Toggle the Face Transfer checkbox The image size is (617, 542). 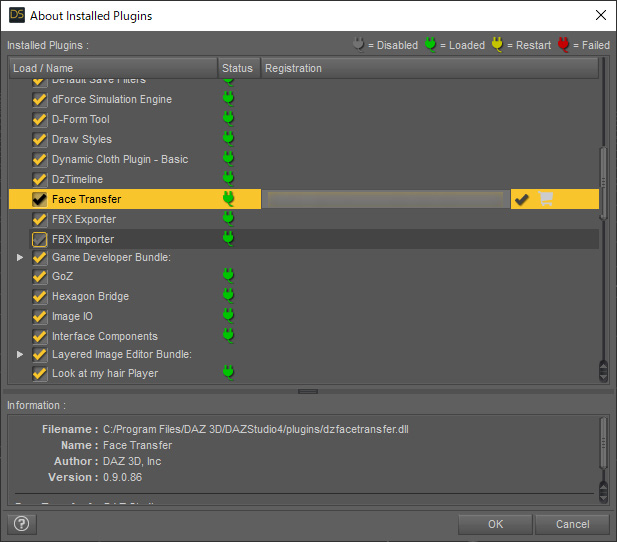[x=40, y=200]
